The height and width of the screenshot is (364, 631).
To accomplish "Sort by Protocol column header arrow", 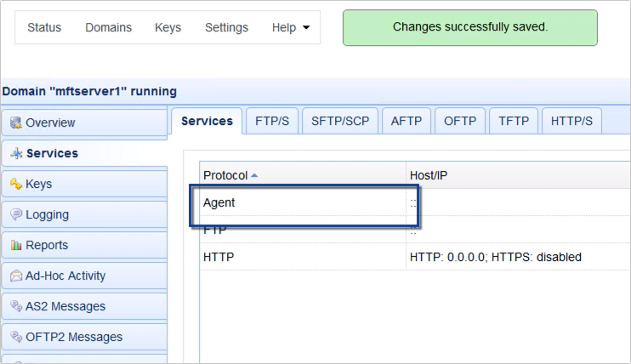I will pyautogui.click(x=254, y=175).
